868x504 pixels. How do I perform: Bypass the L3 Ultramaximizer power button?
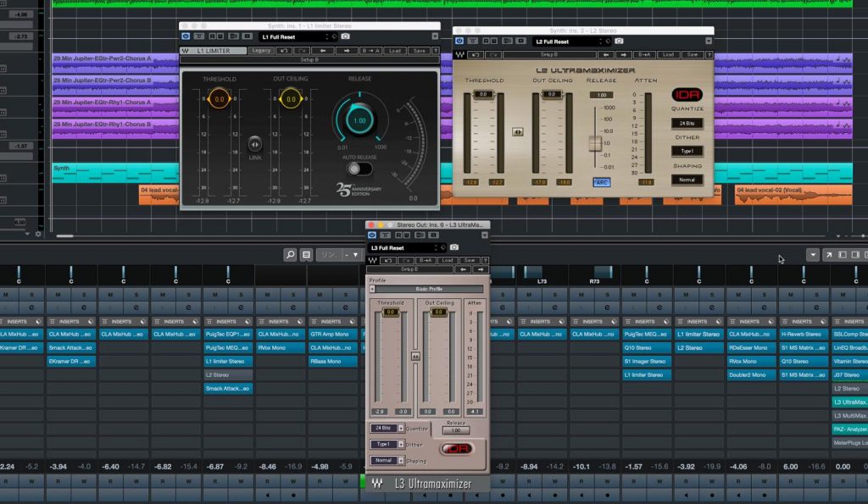372,235
